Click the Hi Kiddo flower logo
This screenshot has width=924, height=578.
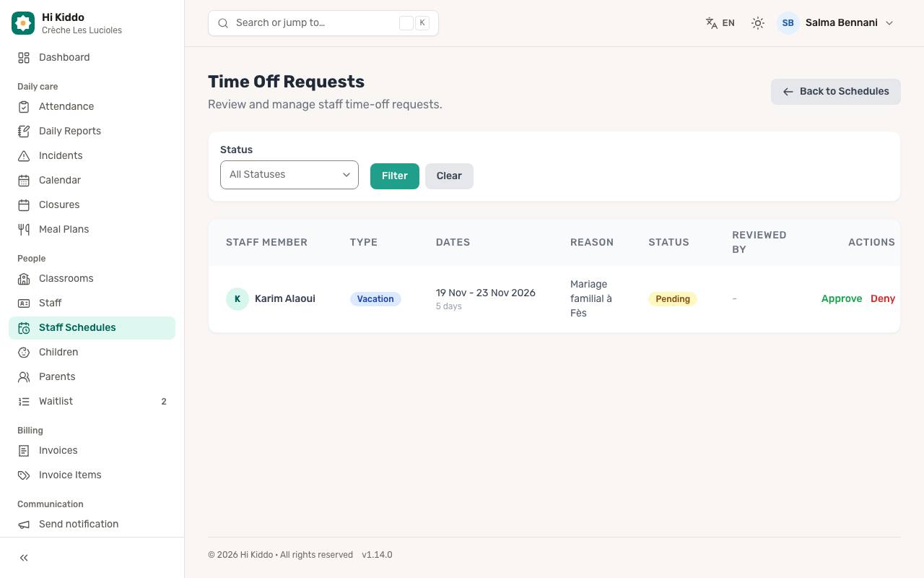[x=23, y=23]
